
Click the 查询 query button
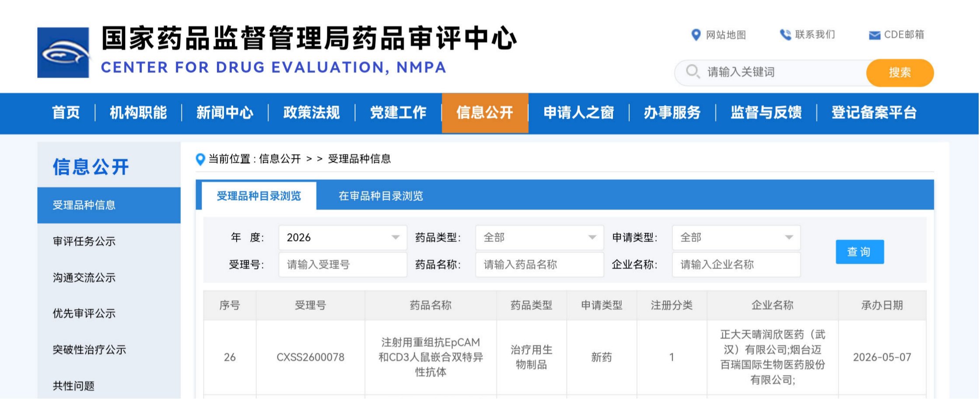coord(860,252)
